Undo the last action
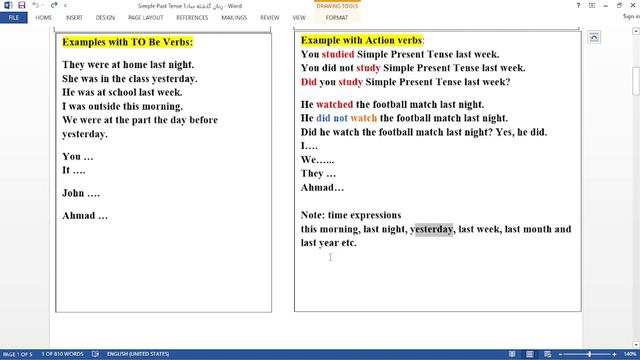This screenshot has width=640, height=360. [35, 5]
